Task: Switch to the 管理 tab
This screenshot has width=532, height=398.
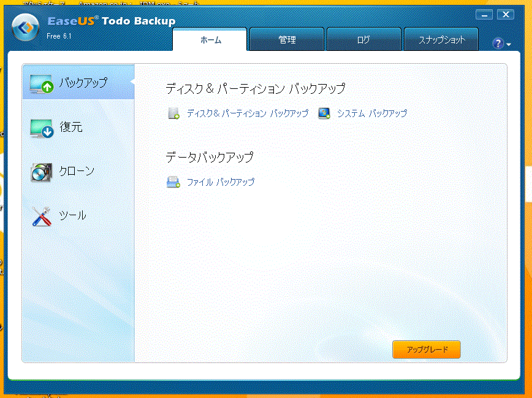Action: tap(287, 40)
